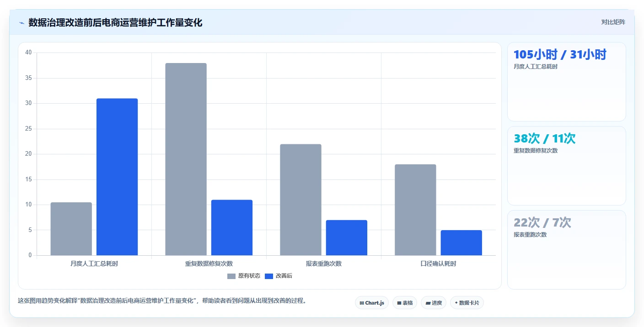The width and height of the screenshot is (644, 327).
Task: Click the y-axis tick label 10
Action: coord(29,205)
